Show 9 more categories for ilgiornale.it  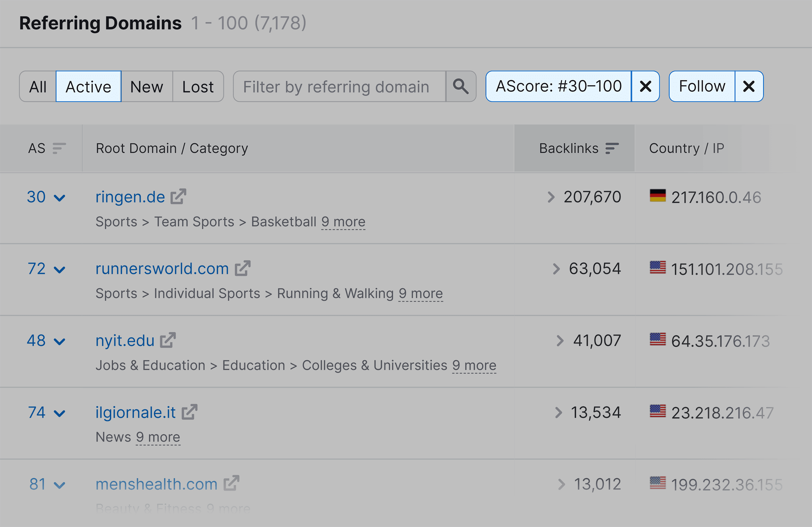(158, 437)
